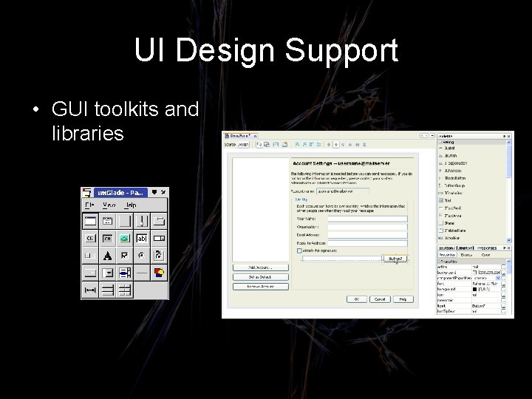Click the Email Address input field
532x399 pixels.
(367, 235)
